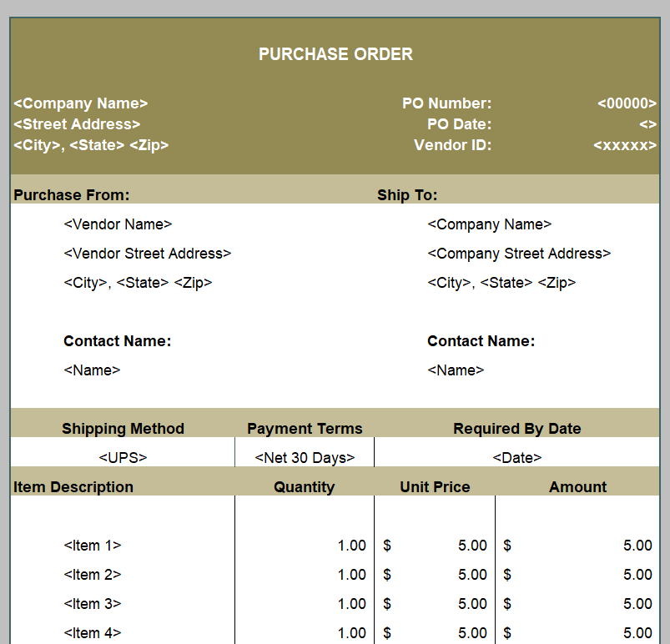Select the <UPS> shipping cell
The image size is (670, 644).
(123, 458)
